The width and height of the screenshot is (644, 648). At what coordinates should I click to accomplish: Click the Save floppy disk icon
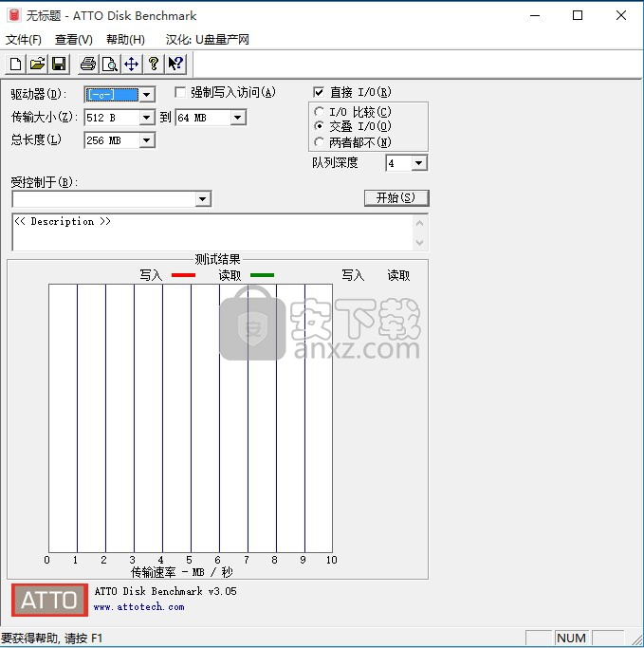pyautogui.click(x=59, y=65)
